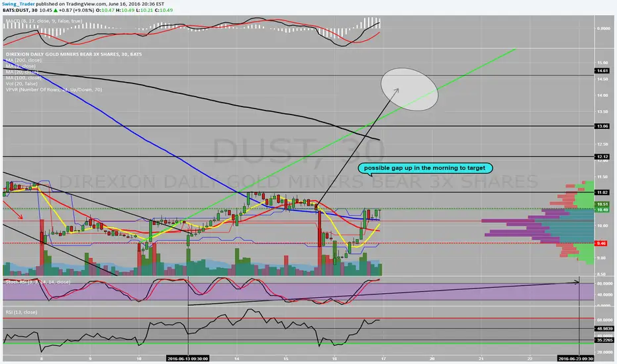Open the Swing_Trader author link
The height and width of the screenshot is (364, 617).
[18, 4]
